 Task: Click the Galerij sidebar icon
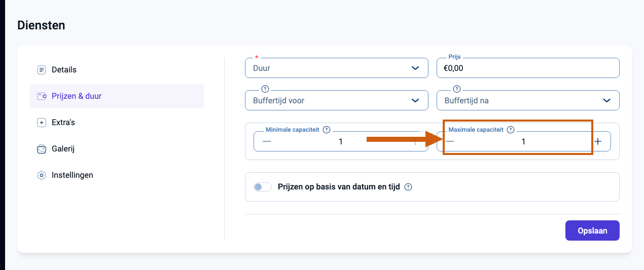42,149
